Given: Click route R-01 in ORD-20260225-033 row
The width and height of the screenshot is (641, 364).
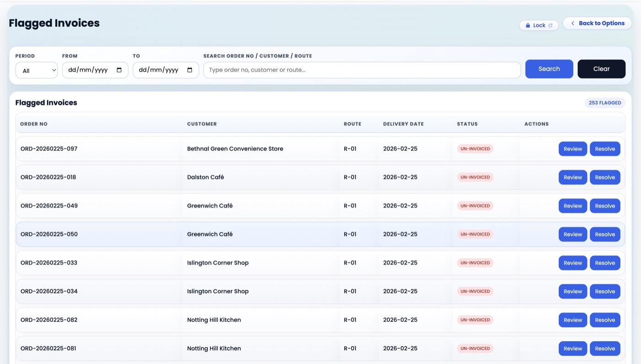Looking at the screenshot, I should click(x=350, y=263).
